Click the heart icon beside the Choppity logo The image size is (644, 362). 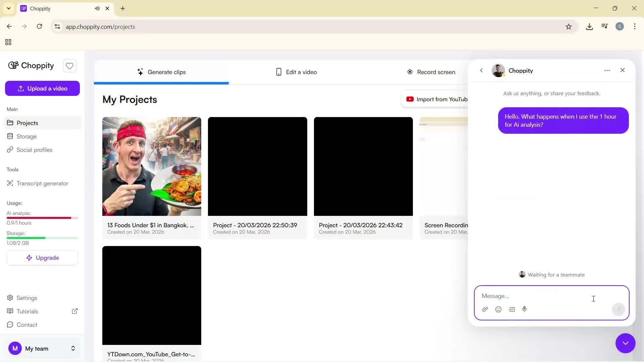coord(69,66)
